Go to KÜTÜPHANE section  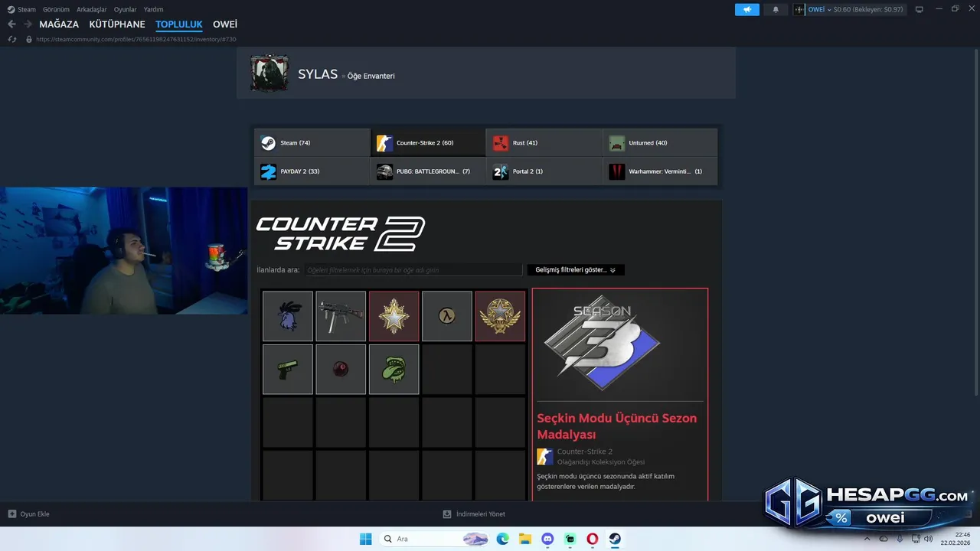point(117,24)
